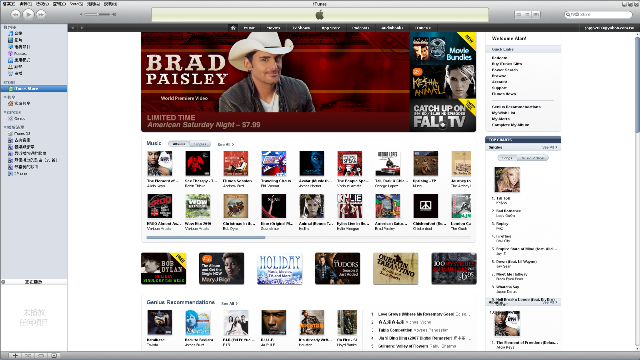Open the Ke$ha Animal promo
The height and width of the screenshot is (360, 640).
(x=443, y=82)
